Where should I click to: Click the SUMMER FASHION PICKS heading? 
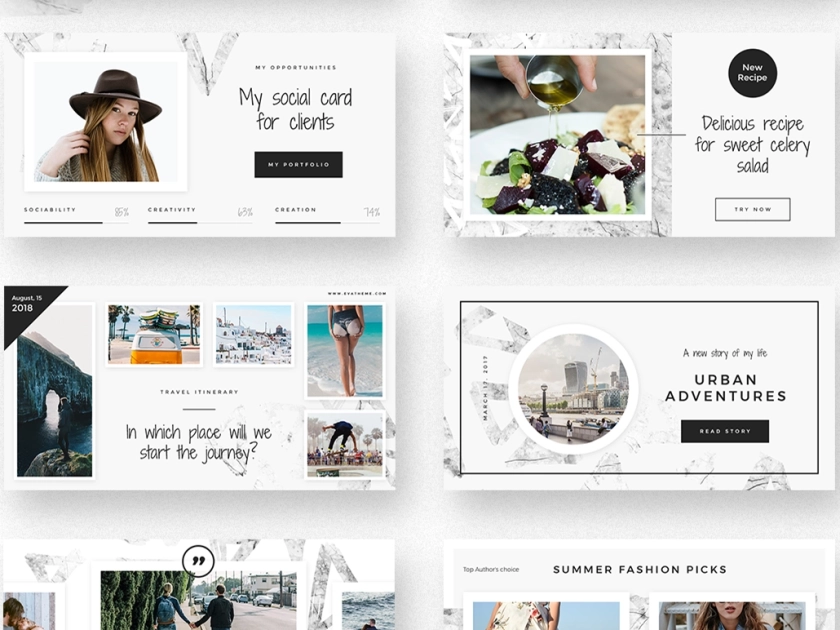(640, 569)
